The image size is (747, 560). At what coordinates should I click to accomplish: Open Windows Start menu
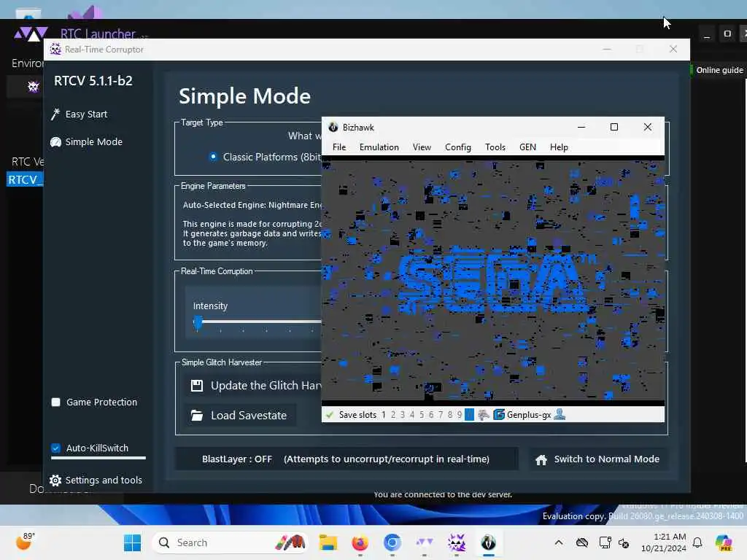coord(132,542)
